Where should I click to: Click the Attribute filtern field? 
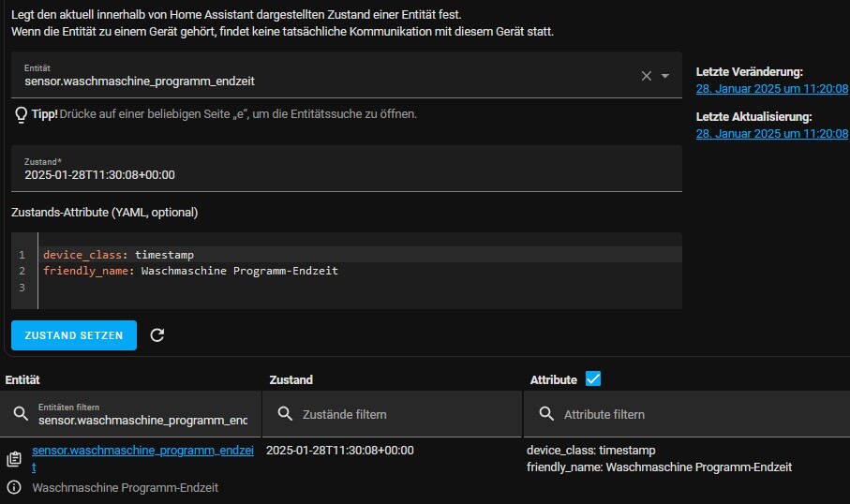pyautogui.click(x=687, y=414)
